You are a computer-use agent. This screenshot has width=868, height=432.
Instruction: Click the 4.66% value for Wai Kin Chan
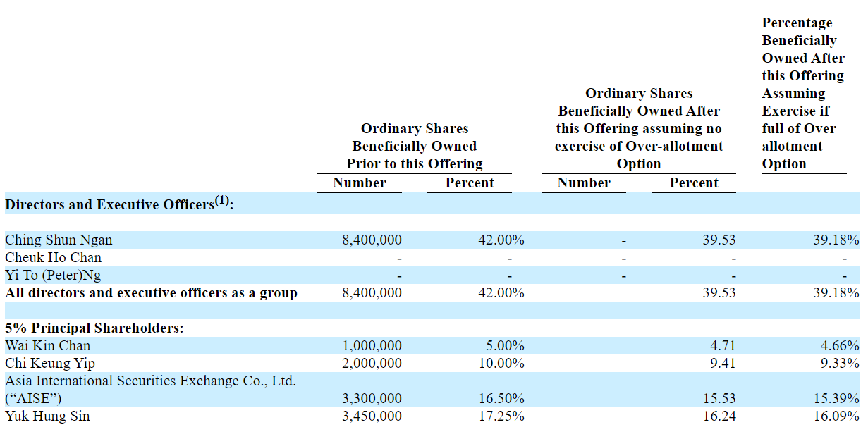coord(840,345)
